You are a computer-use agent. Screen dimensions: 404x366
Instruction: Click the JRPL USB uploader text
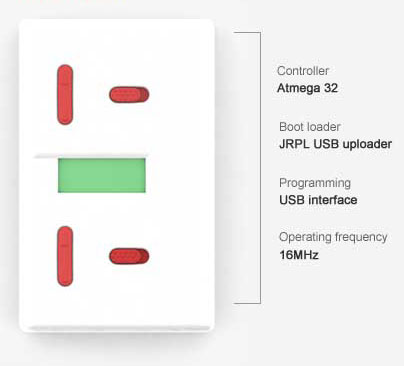coord(335,144)
